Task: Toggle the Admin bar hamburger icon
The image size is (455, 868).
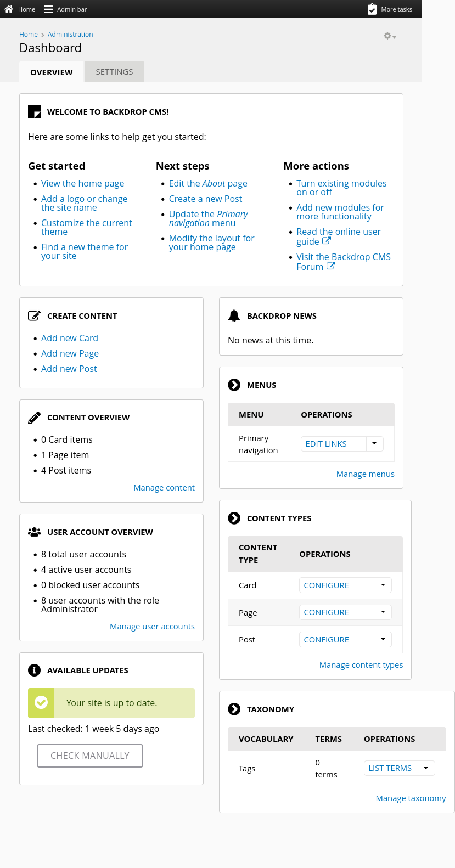Action: click(x=48, y=9)
